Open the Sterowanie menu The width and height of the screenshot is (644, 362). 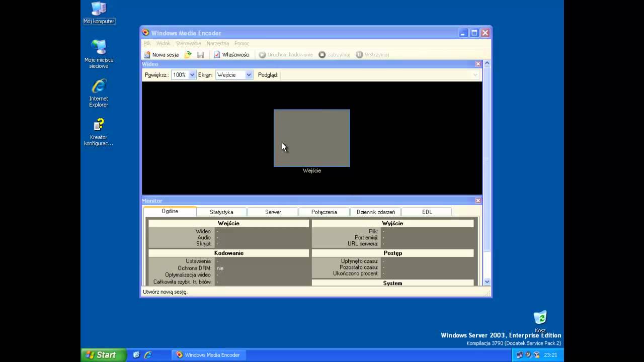[188, 44]
